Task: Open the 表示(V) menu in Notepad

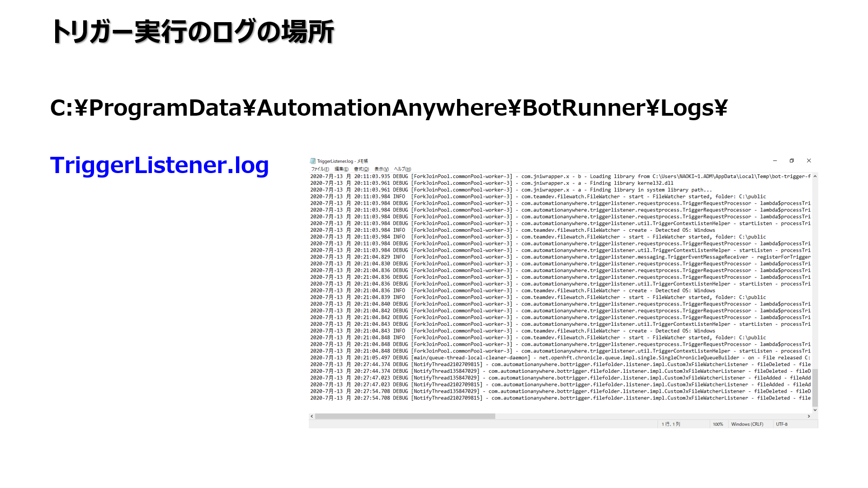Action: click(x=382, y=169)
